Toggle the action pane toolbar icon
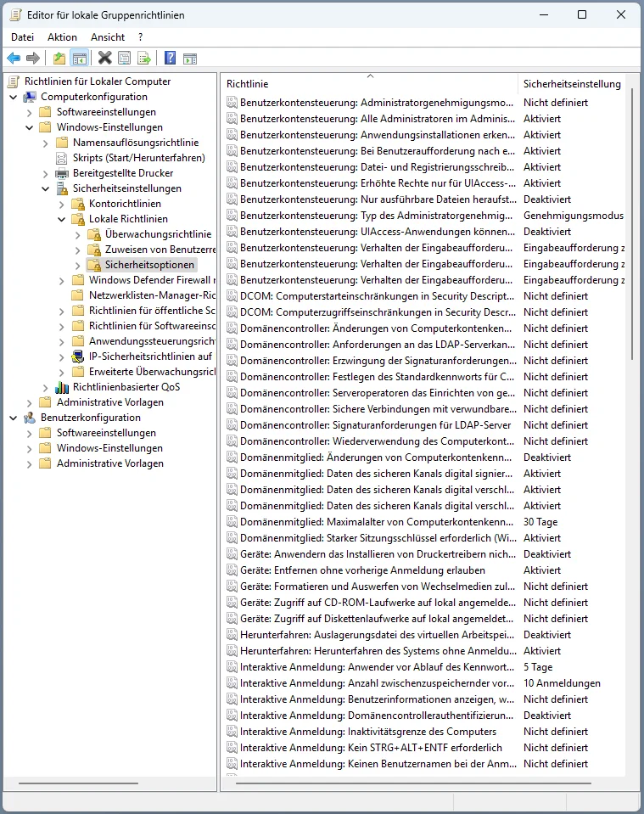Screen dimensions: 644x814 pyautogui.click(x=190, y=58)
